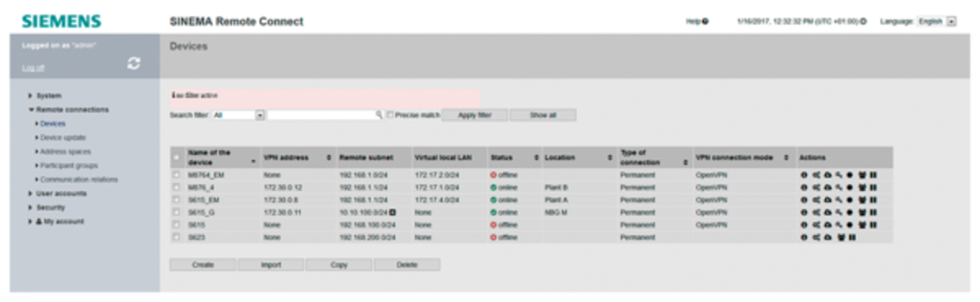Collapse the Remote connections node
Screen dimensions: 980x302
(x=31, y=110)
